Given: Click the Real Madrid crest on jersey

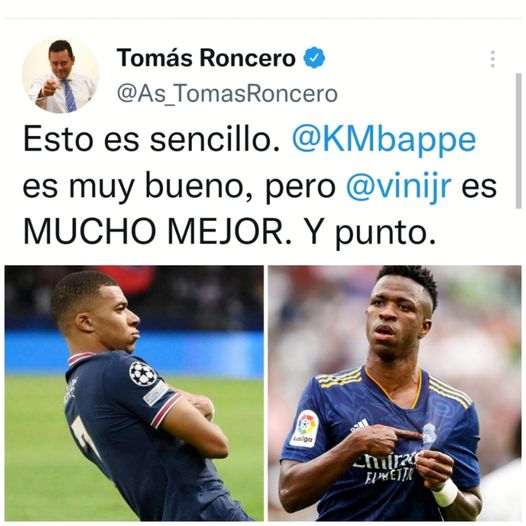Looking at the screenshot, I should coord(429,433).
